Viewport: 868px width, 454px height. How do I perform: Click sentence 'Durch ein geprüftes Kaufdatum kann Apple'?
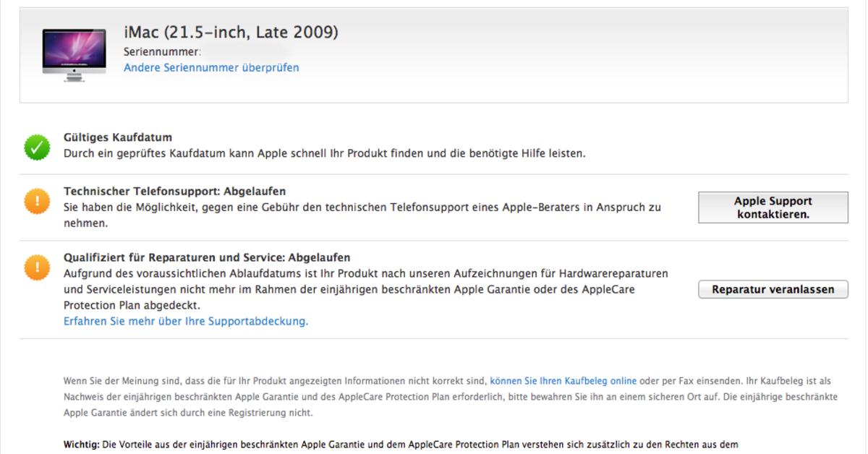coord(324,153)
